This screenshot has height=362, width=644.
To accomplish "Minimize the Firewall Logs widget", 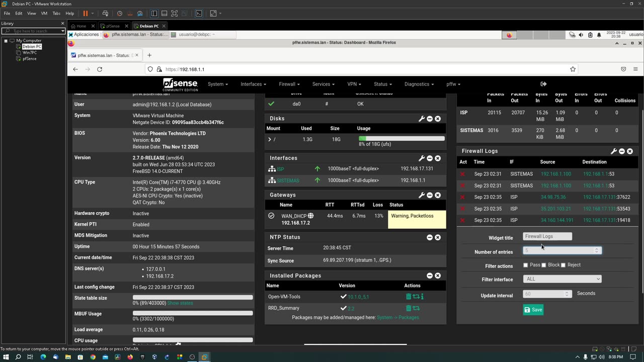I will [622, 151].
